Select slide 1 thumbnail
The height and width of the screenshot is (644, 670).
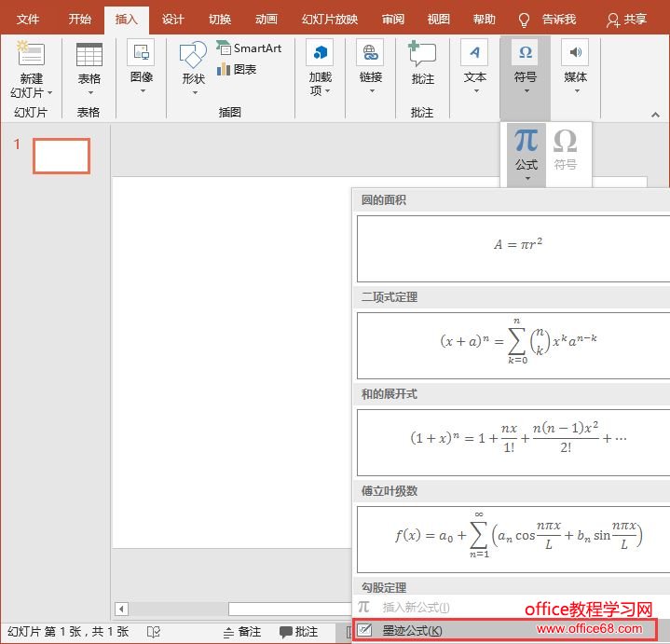[62, 156]
